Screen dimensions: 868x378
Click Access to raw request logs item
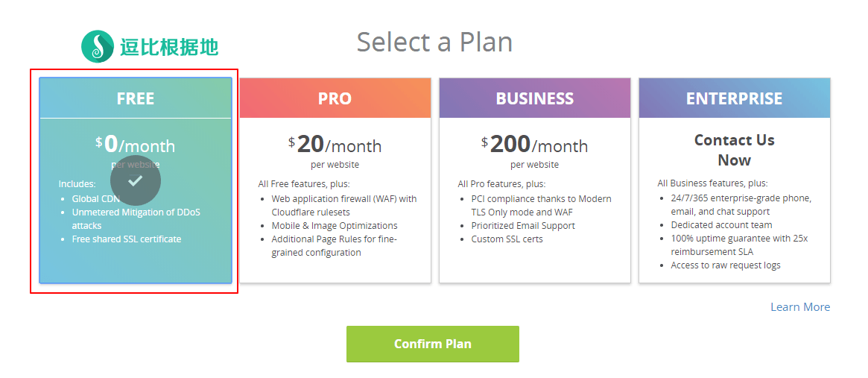pos(726,265)
